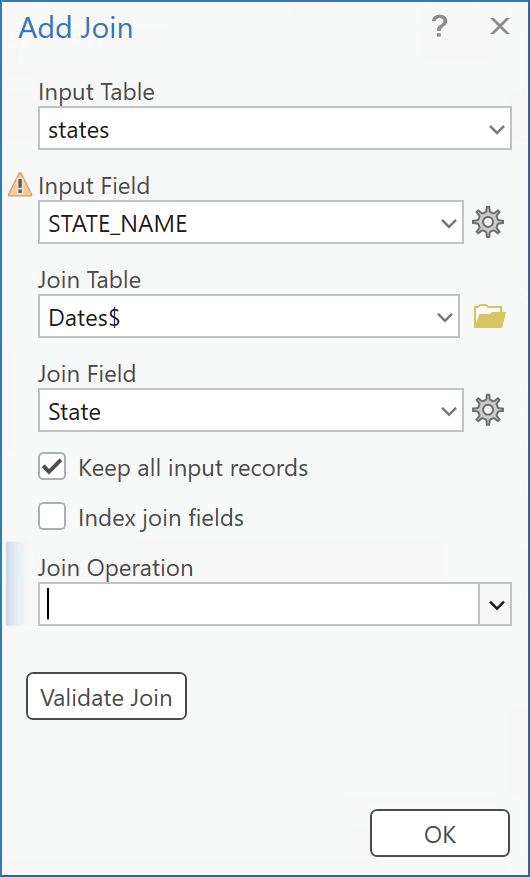Focus the Join Operation text box
This screenshot has width=530, height=877.
[259, 605]
